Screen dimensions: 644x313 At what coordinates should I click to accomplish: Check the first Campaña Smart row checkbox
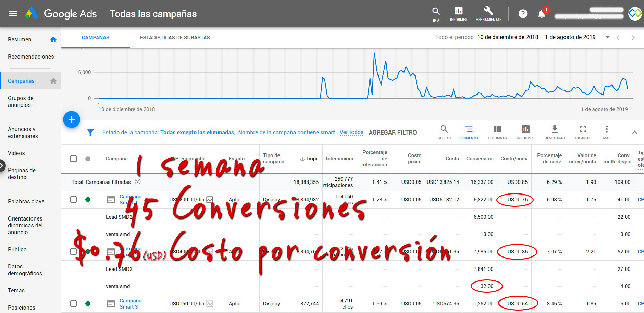(x=73, y=199)
